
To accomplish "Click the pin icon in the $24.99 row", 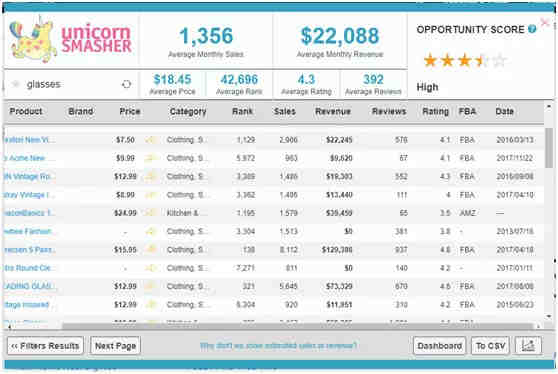I will (x=151, y=213).
